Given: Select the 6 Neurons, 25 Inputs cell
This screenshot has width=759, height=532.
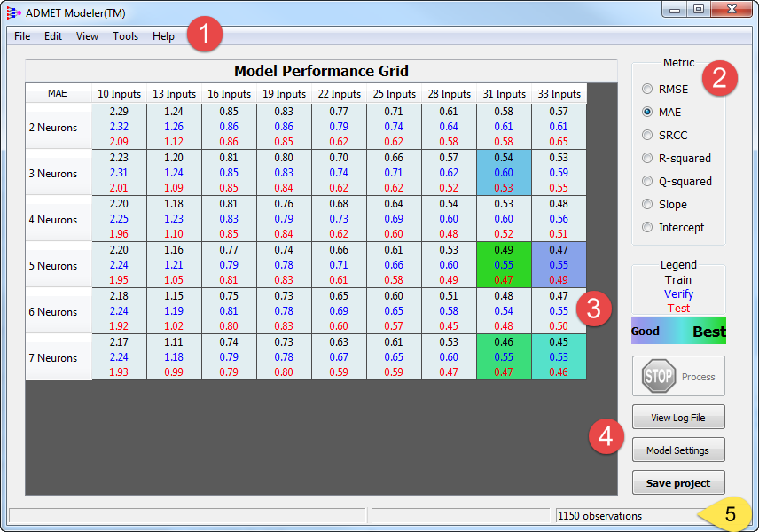Looking at the screenshot, I should pos(394,311).
